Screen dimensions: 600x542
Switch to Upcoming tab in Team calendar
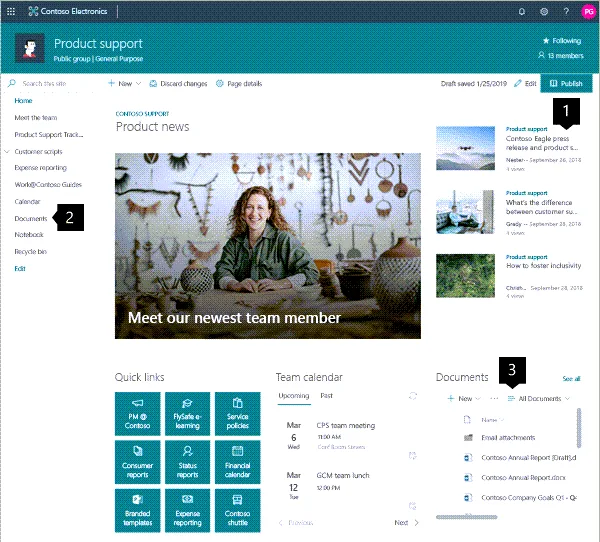(x=293, y=396)
